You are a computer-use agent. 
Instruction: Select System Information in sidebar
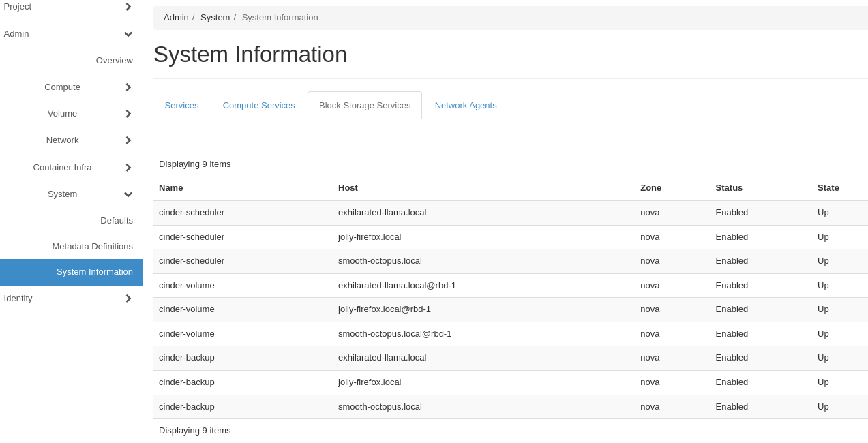click(94, 272)
